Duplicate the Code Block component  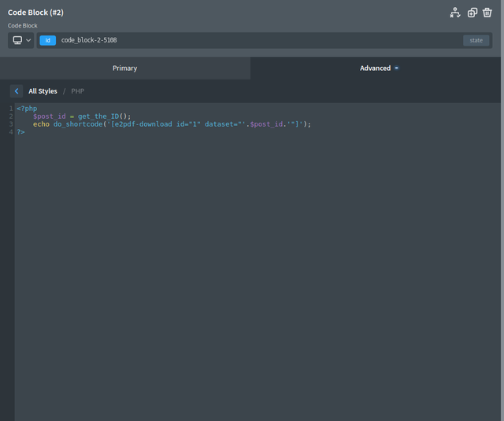point(472,13)
